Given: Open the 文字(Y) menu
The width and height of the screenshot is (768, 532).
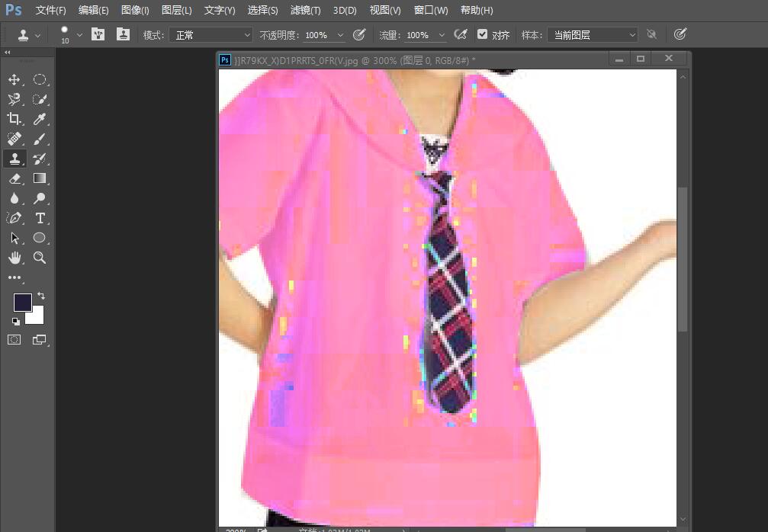Looking at the screenshot, I should (x=220, y=10).
